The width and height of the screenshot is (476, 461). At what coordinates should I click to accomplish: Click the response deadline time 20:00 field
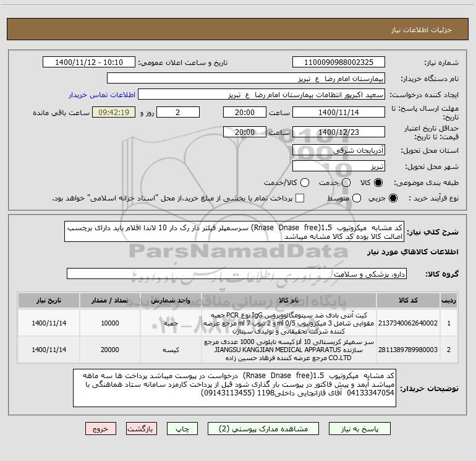(x=245, y=112)
